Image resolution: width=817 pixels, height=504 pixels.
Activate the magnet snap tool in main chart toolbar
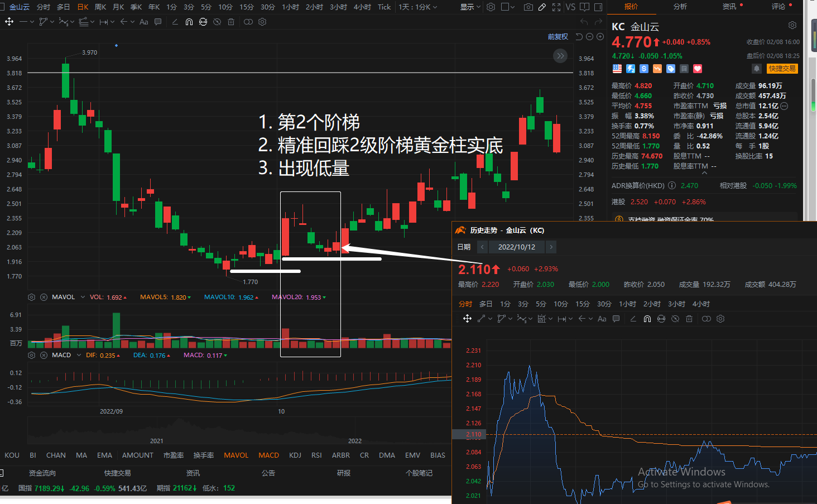point(189,22)
